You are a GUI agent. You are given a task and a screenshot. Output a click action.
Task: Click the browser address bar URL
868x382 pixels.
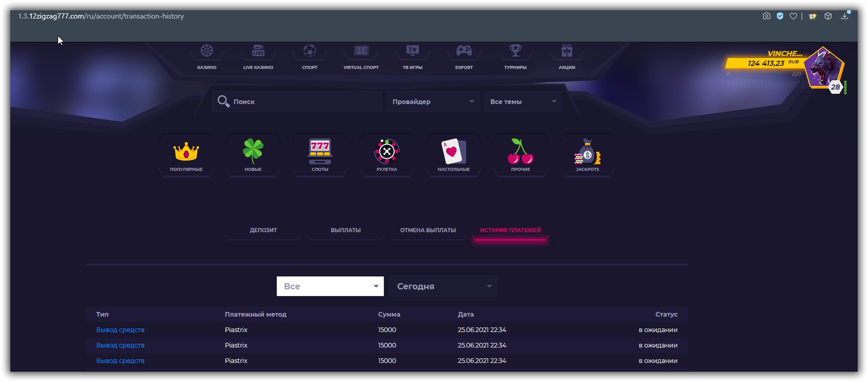101,16
